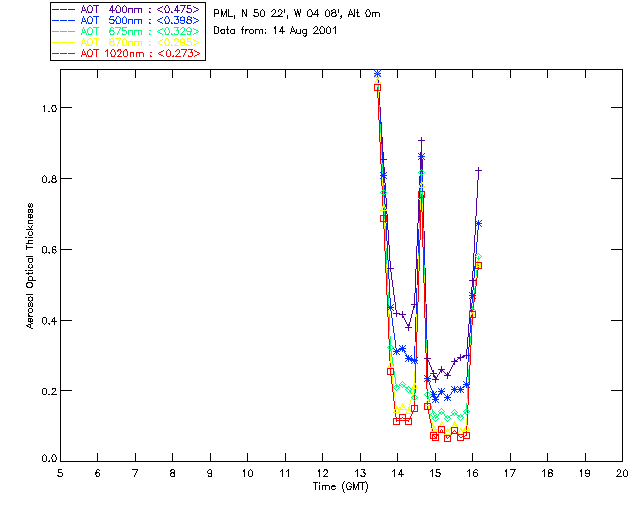The height and width of the screenshot is (512, 640).
Task: Click the AOT 1020nm legend entry
Action: click(x=126, y=53)
